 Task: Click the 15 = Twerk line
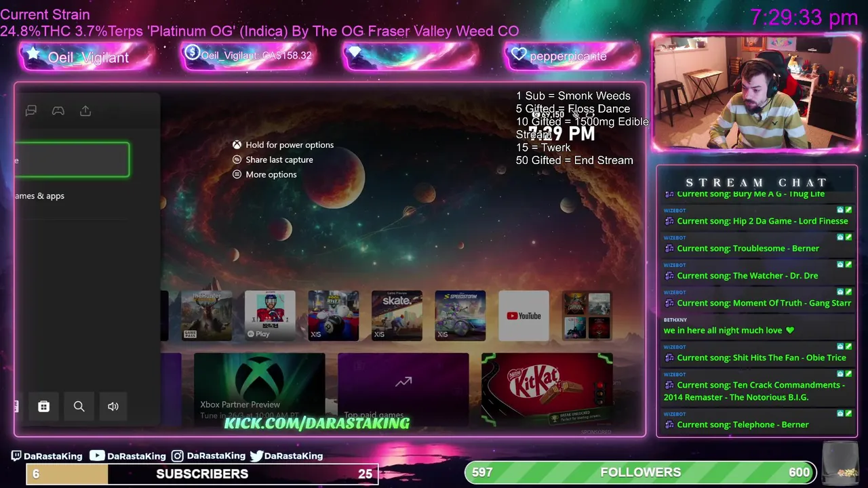(543, 148)
